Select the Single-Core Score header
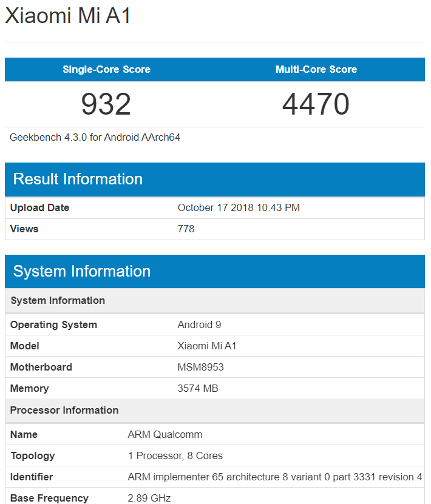Image resolution: width=431 pixels, height=504 pixels. 106,69
